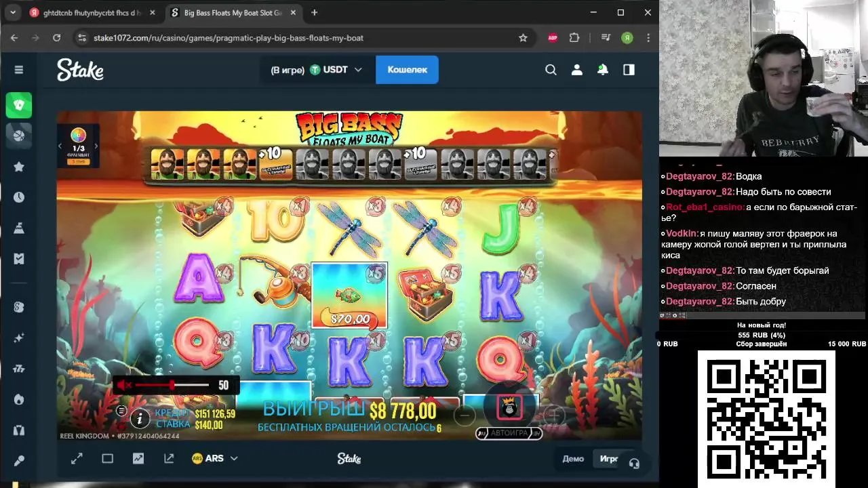Screen dimensions: 868x488
Task: Click the АВТОИГРА autoplay button
Action: [x=509, y=433]
